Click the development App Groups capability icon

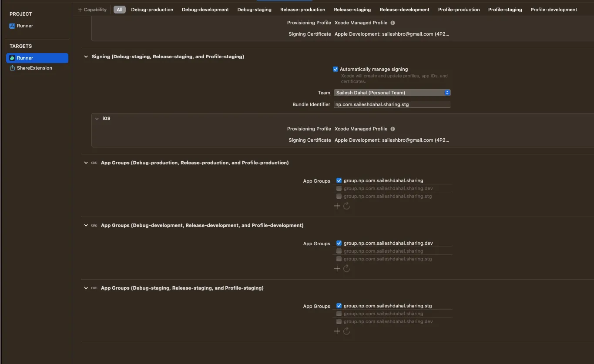[94, 225]
